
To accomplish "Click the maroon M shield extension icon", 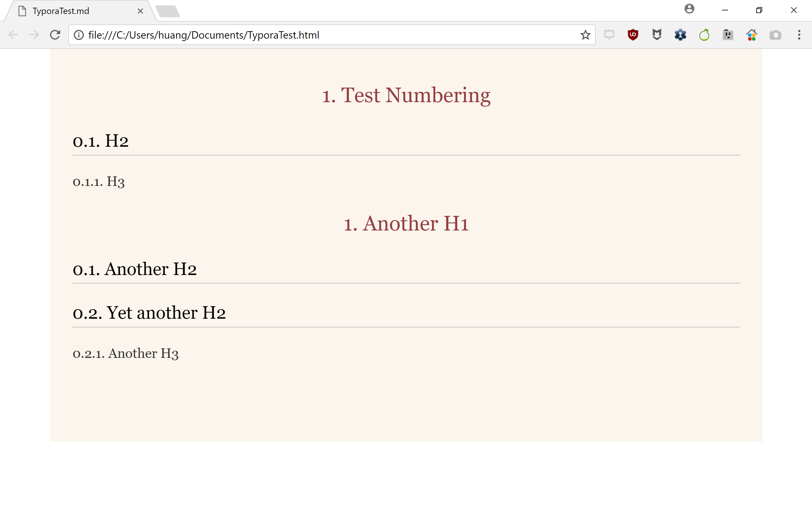I will [656, 35].
